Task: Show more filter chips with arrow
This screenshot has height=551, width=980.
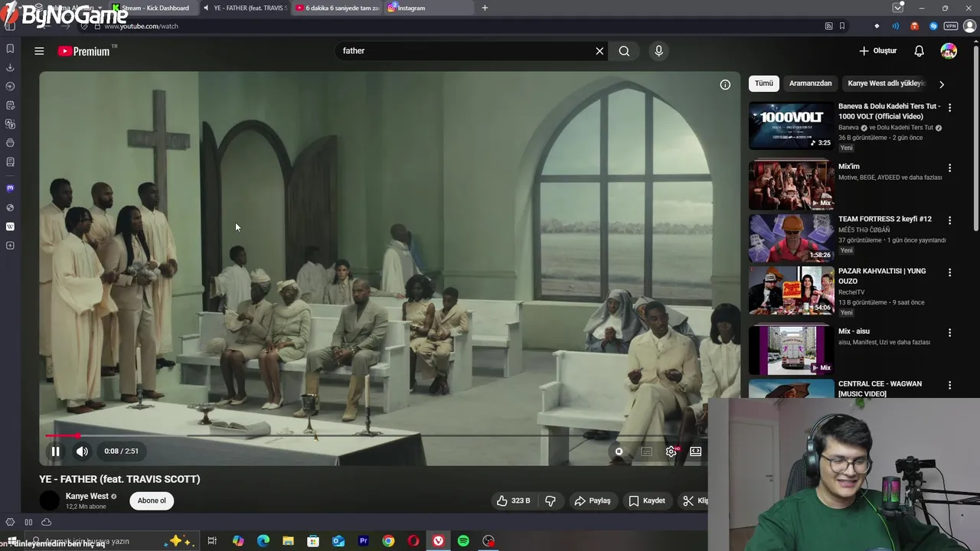Action: click(x=942, y=84)
